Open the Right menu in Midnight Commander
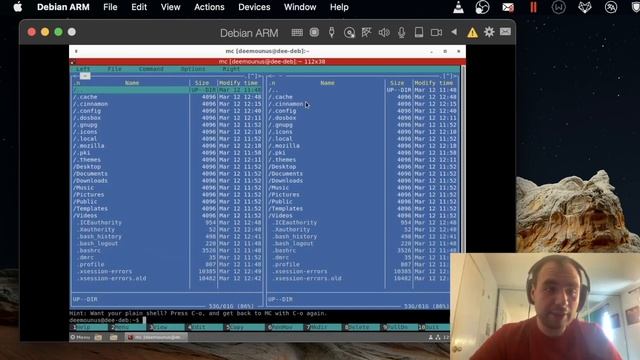This screenshot has height=360, width=640. (x=231, y=69)
